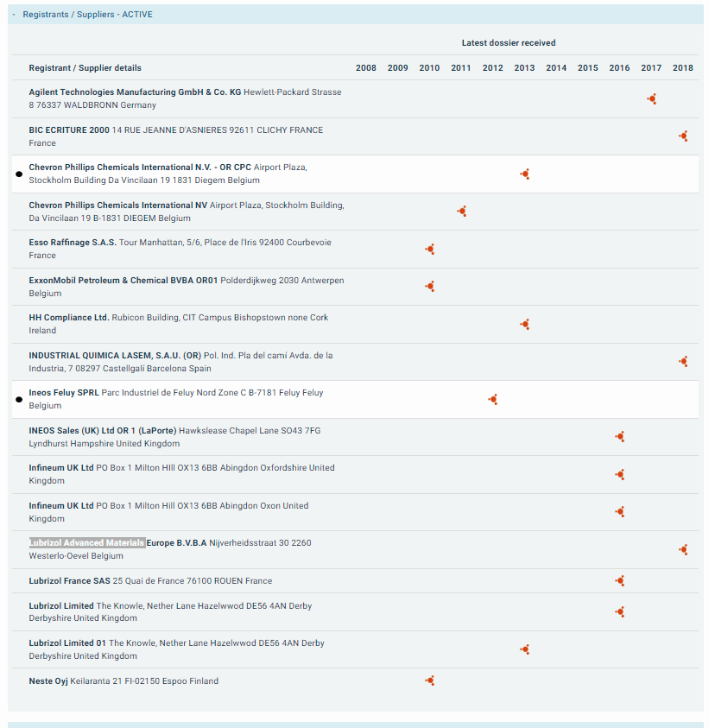Open the BIC ECRITURE 2000 dossier icon
The height and width of the screenshot is (728, 709).
click(683, 136)
